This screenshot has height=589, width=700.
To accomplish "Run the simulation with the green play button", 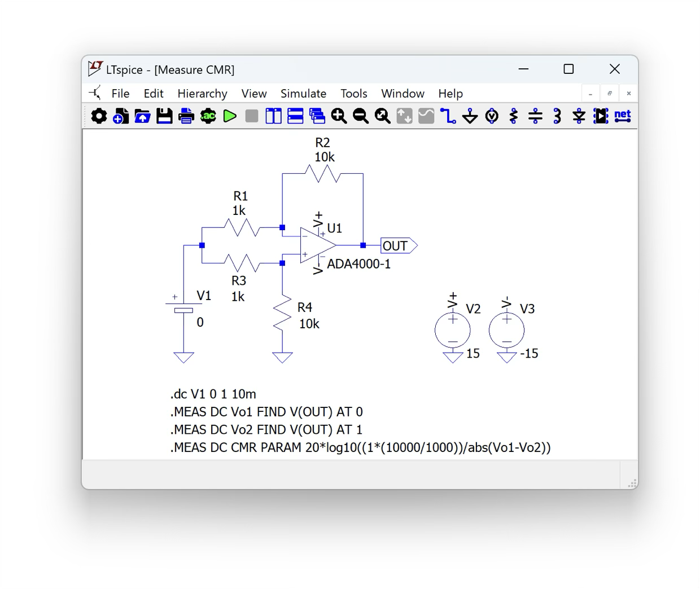I will [230, 116].
